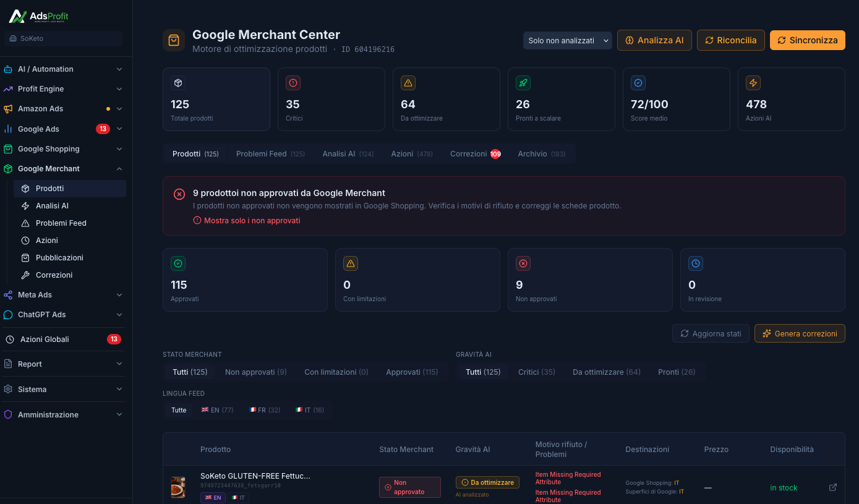Click the Report document icon
The height and width of the screenshot is (504, 859).
(x=8, y=364)
